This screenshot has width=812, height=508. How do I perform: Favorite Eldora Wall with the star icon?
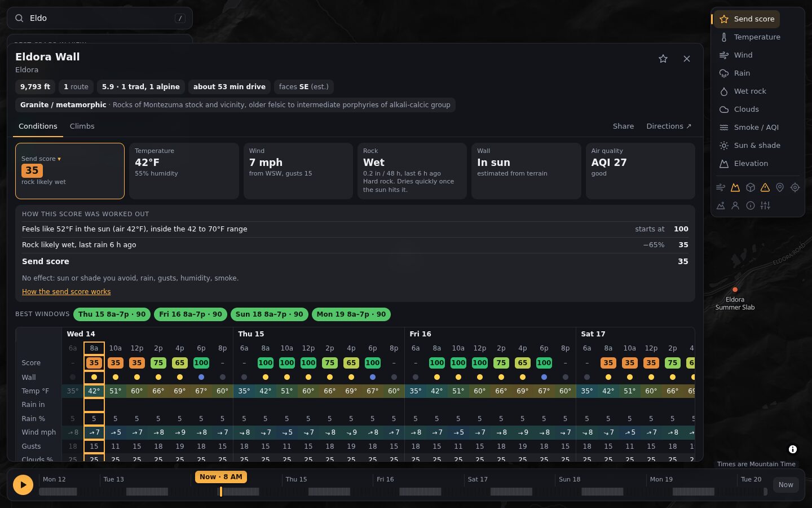[663, 59]
